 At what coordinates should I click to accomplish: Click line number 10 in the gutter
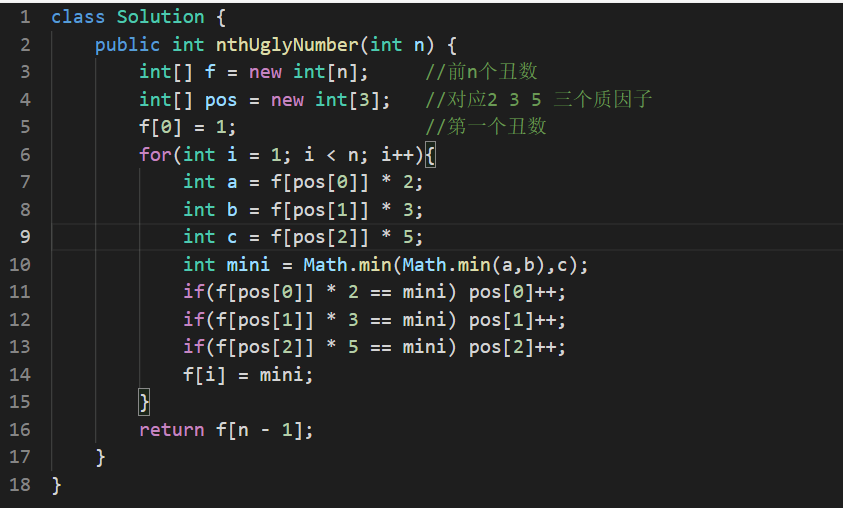pos(20,264)
